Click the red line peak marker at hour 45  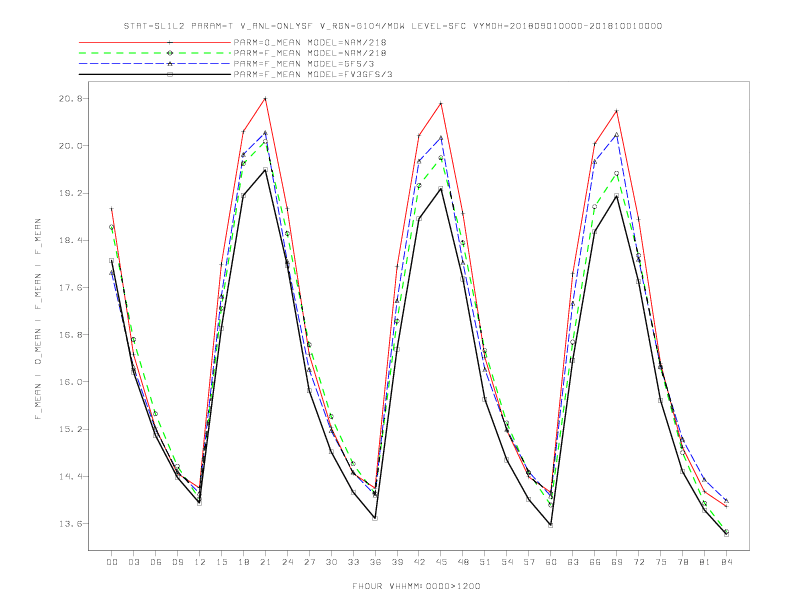point(441,104)
